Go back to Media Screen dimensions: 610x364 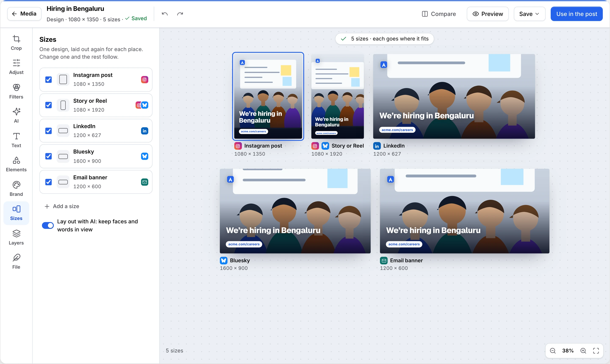pos(24,14)
